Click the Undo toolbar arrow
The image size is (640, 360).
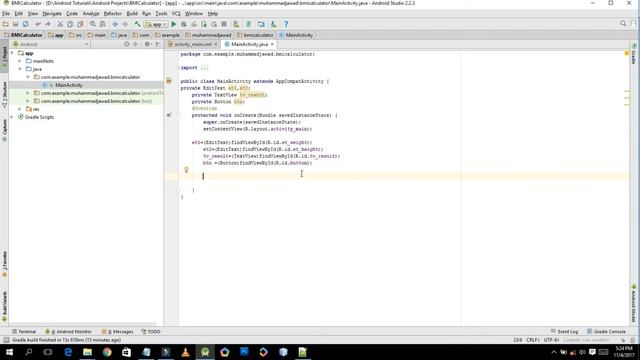pyautogui.click(x=38, y=24)
